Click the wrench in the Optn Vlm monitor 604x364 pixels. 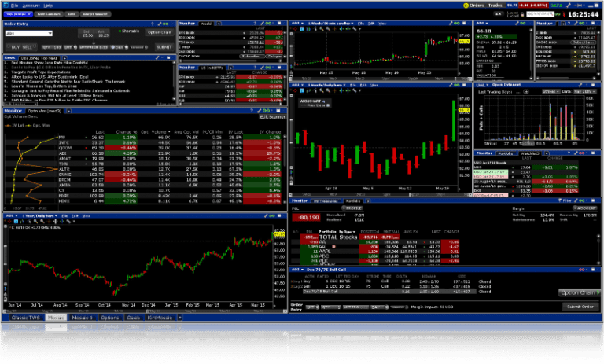[x=259, y=111]
